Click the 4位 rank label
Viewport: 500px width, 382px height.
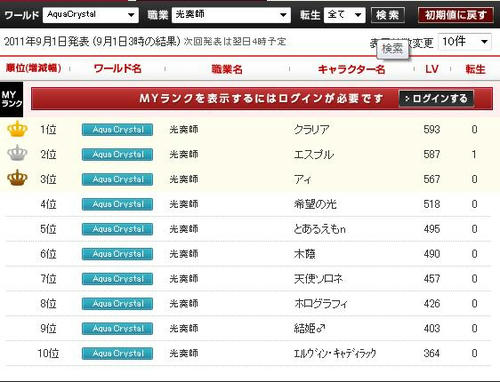coord(48,204)
